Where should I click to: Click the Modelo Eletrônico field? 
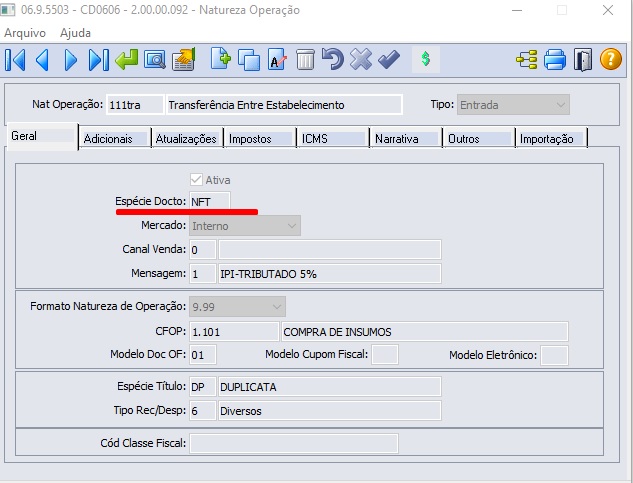pos(554,355)
